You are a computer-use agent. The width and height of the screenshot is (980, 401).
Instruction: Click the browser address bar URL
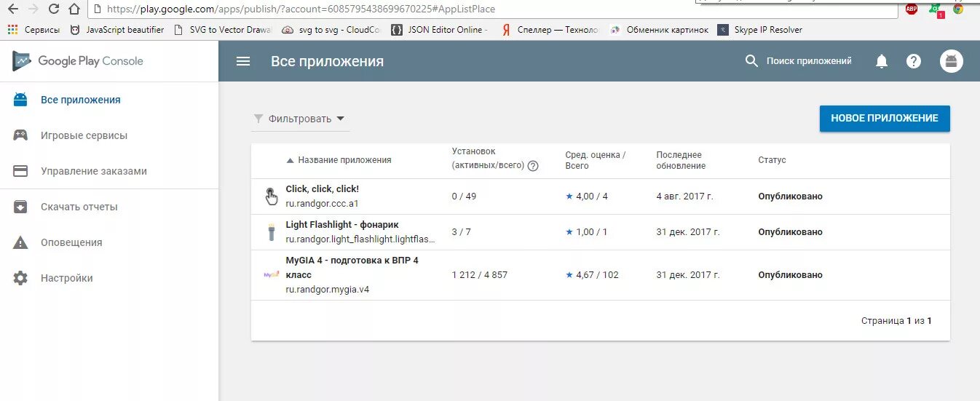(302, 9)
